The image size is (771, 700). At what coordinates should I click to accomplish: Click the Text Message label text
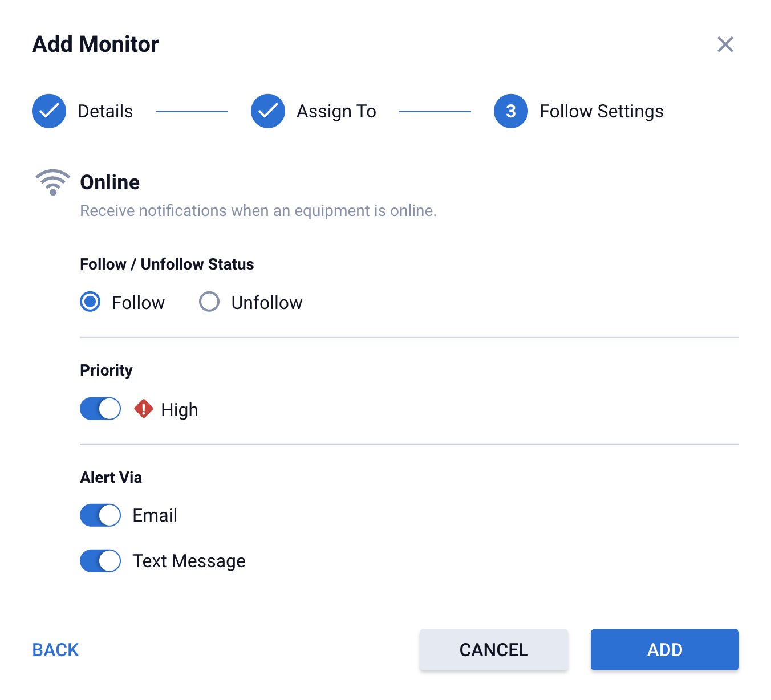click(189, 561)
